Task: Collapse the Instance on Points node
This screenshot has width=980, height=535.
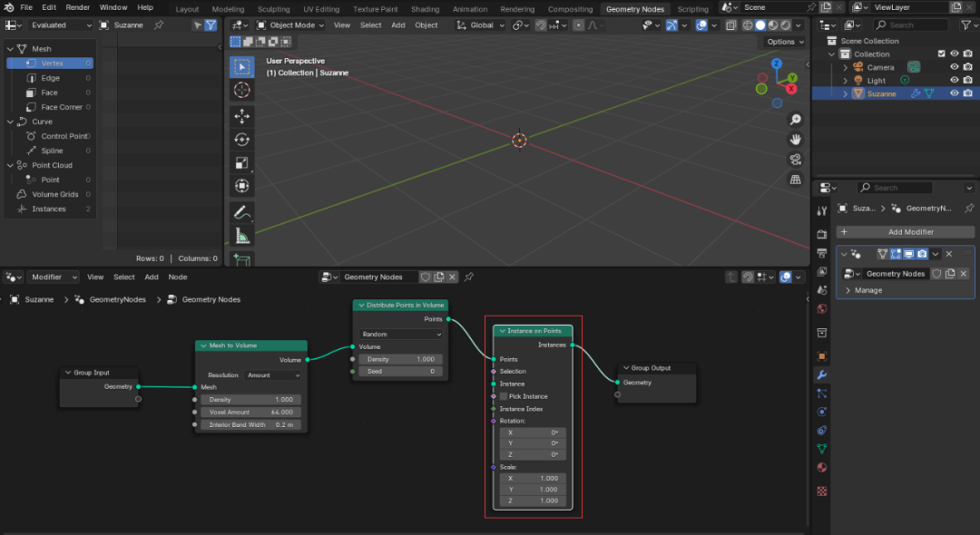Action: [502, 331]
